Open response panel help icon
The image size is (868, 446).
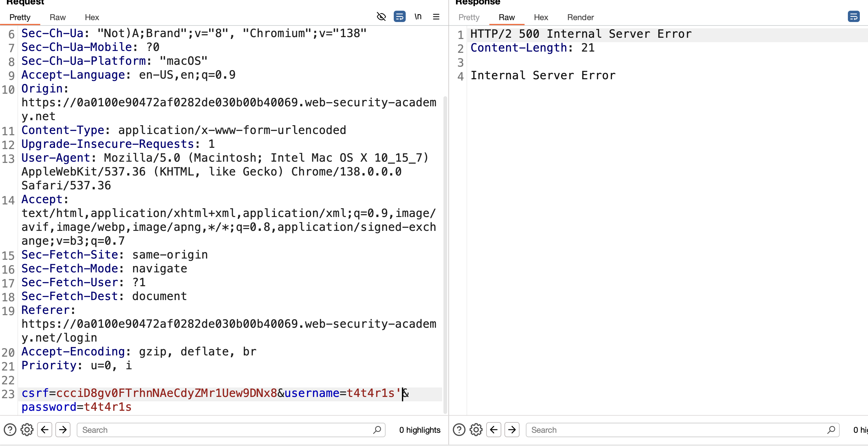pyautogui.click(x=459, y=430)
